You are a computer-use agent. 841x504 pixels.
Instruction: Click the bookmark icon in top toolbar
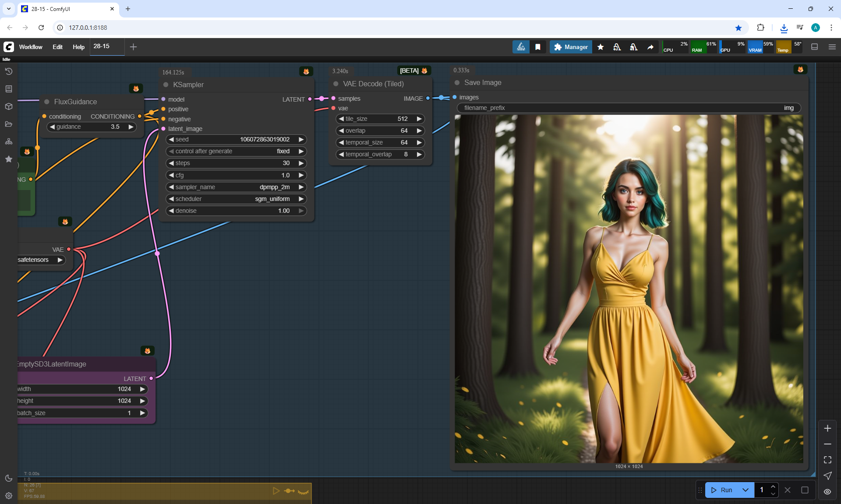(538, 47)
